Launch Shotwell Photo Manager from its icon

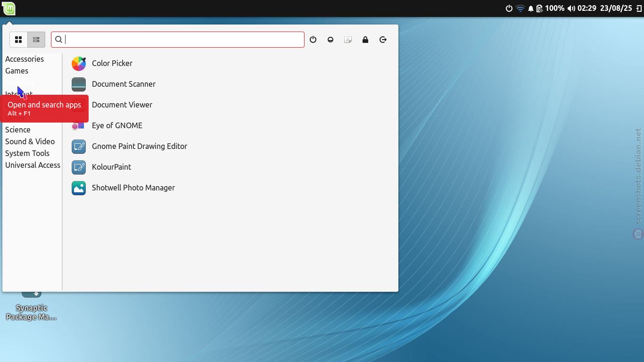pos(79,188)
